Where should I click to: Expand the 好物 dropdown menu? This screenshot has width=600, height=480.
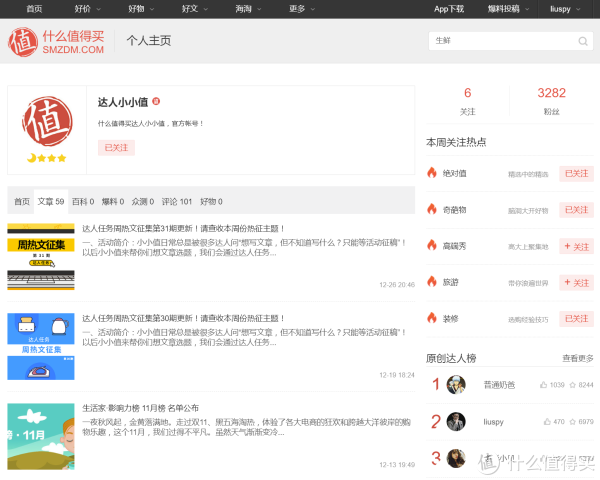point(141,9)
